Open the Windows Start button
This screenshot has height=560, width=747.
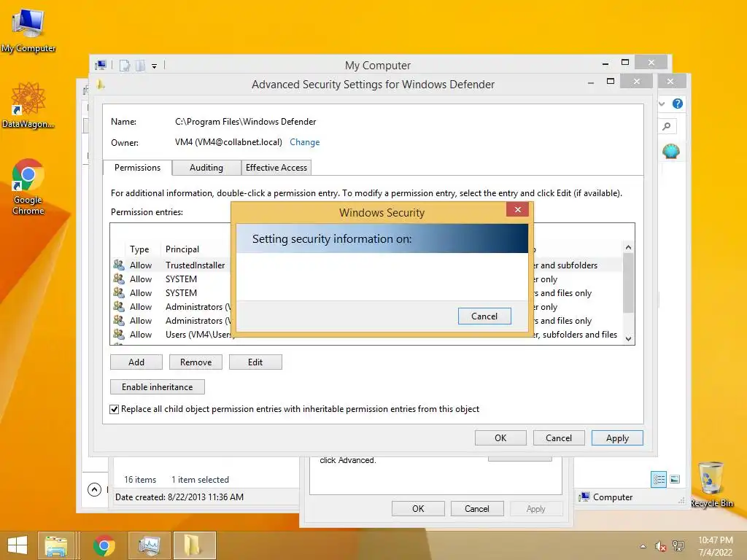[18, 545]
